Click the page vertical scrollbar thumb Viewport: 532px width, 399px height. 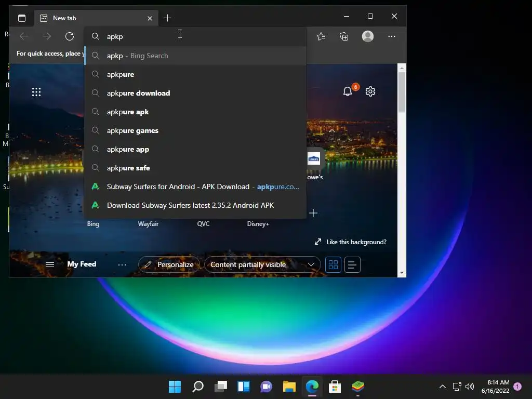click(402, 92)
